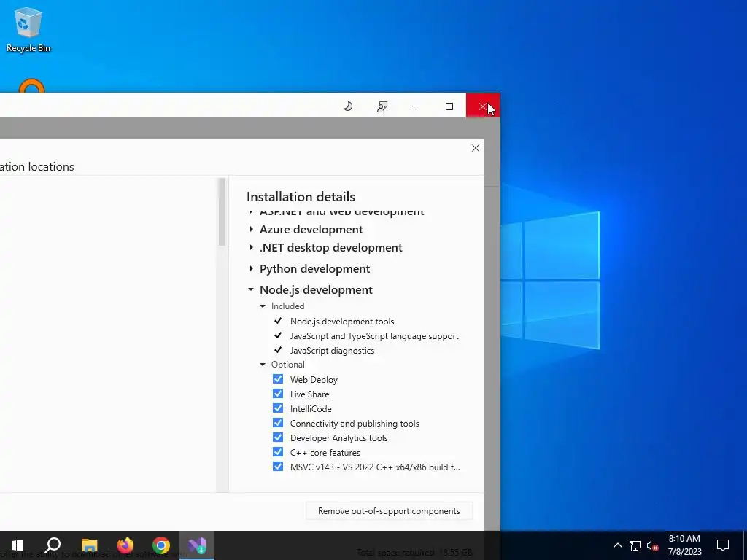The width and height of the screenshot is (747, 560).
Task: Open the network status tray icon
Action: [x=635, y=545]
